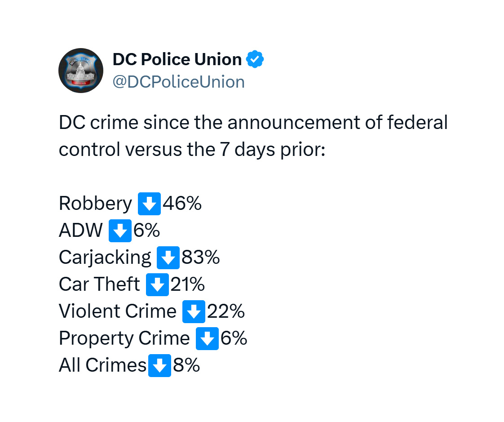
Task: Click the Robbery 46% figure
Action: 182,203
